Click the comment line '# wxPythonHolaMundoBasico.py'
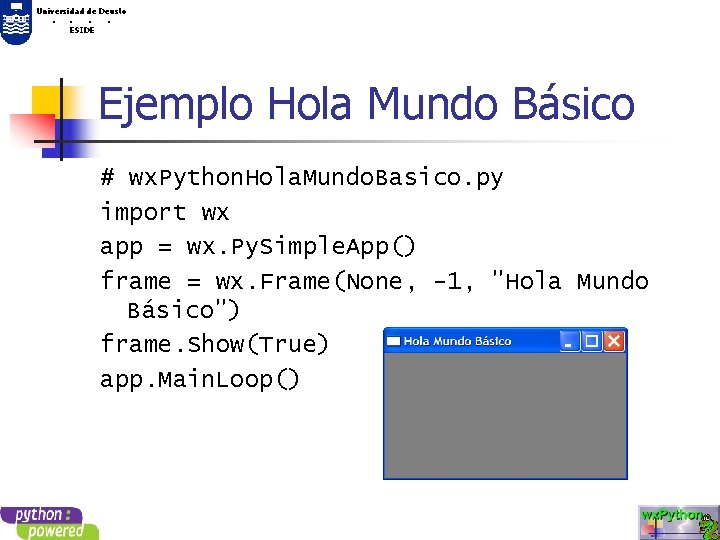The width and height of the screenshot is (720, 540). (x=302, y=178)
